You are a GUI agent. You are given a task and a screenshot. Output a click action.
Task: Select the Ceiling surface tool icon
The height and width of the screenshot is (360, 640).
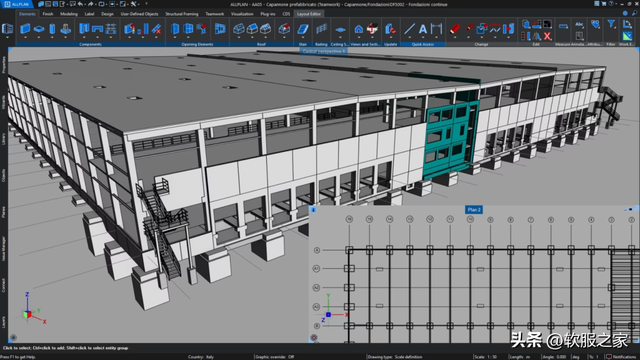[340, 29]
